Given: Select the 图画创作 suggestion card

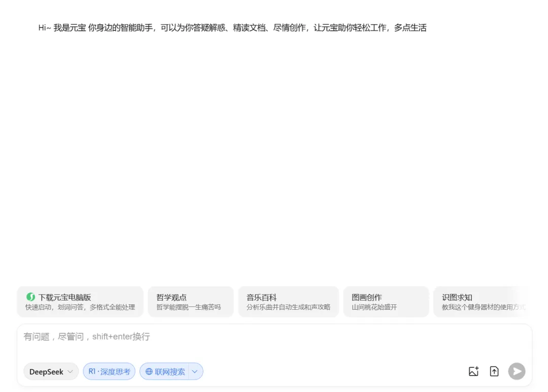Looking at the screenshot, I should [x=386, y=302].
